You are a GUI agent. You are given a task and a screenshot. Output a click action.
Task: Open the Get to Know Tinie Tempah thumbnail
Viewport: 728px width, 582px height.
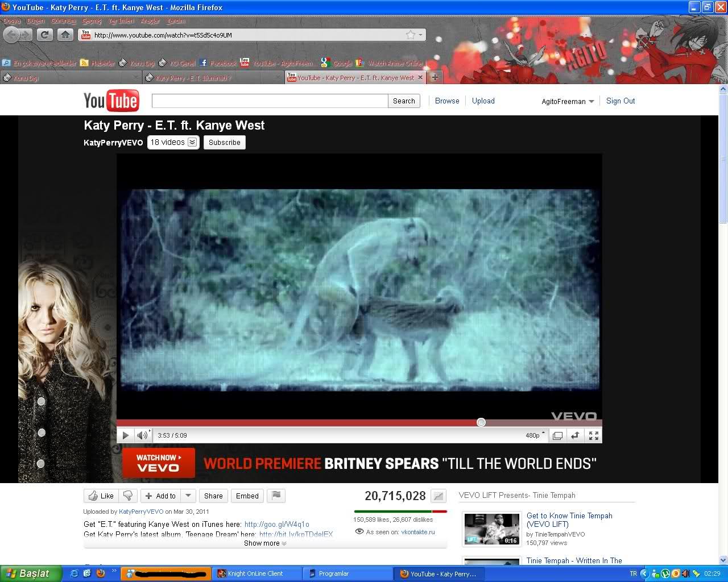pyautogui.click(x=491, y=529)
